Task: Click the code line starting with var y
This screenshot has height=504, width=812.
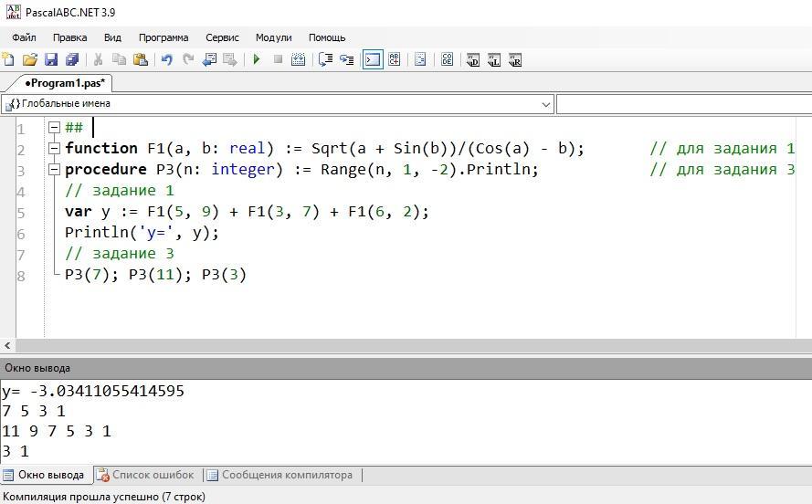Action: coord(247,212)
